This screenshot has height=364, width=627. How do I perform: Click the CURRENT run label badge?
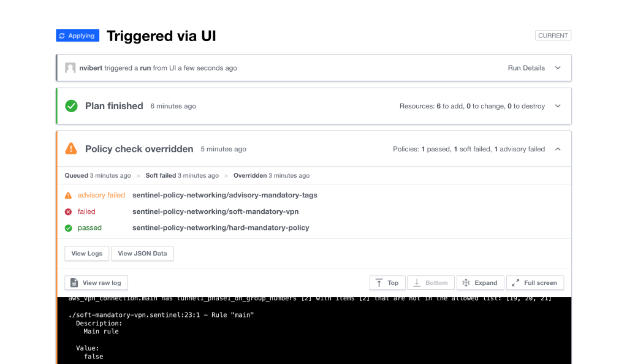coord(553,36)
